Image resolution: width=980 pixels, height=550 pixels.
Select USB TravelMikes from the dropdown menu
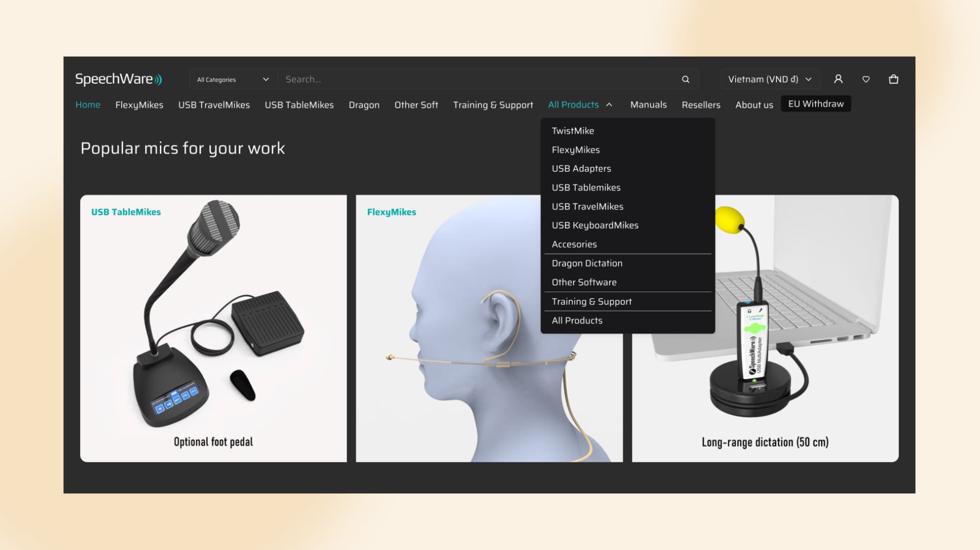pyautogui.click(x=628, y=206)
